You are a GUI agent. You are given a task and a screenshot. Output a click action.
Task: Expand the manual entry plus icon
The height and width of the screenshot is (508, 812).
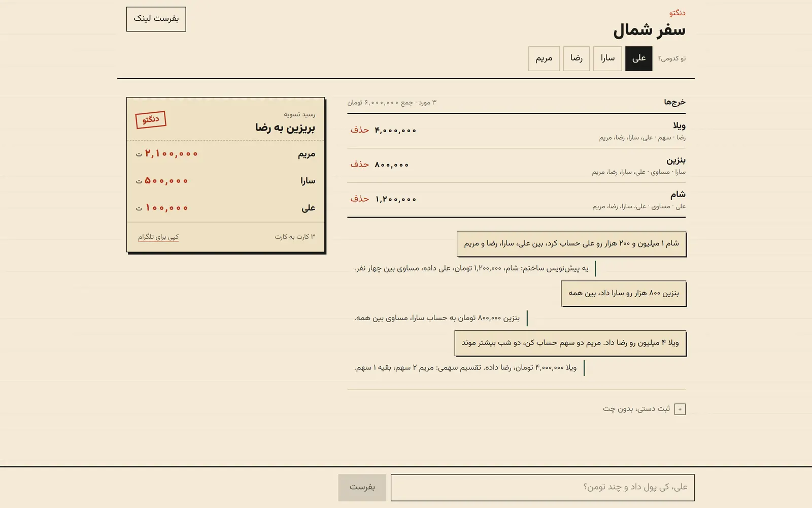680,409
